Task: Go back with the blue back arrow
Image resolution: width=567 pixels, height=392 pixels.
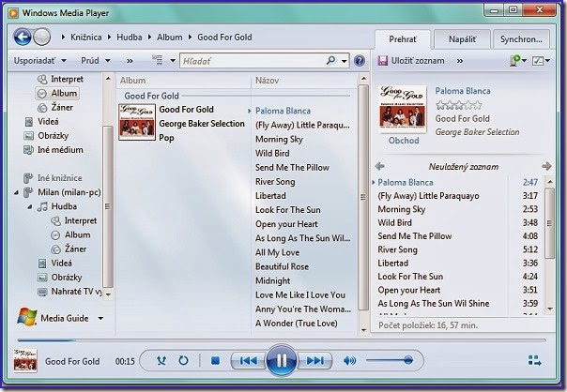Action: pos(23,37)
